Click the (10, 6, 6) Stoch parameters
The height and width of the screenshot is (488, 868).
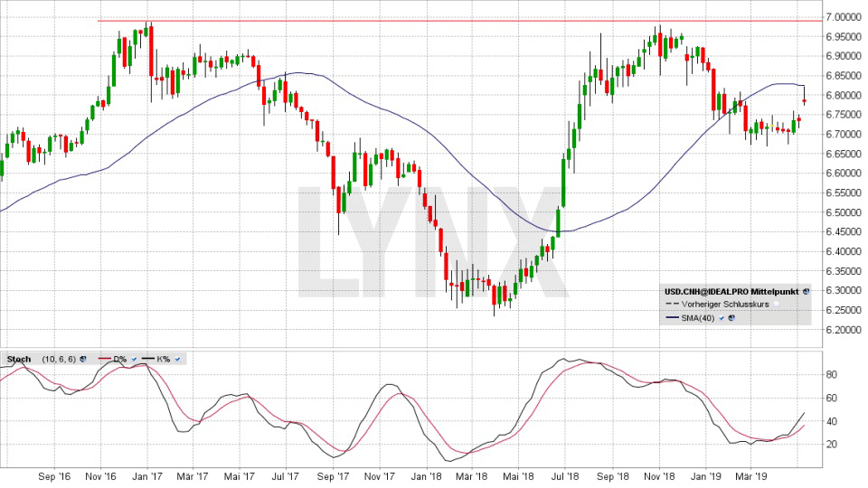point(59,359)
